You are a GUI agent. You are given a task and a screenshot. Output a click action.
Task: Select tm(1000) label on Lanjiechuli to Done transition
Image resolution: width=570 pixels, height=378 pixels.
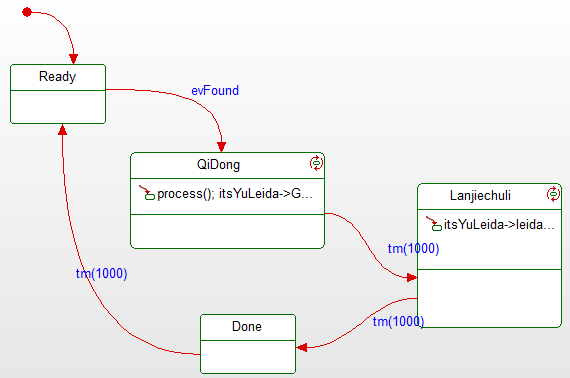(x=398, y=322)
